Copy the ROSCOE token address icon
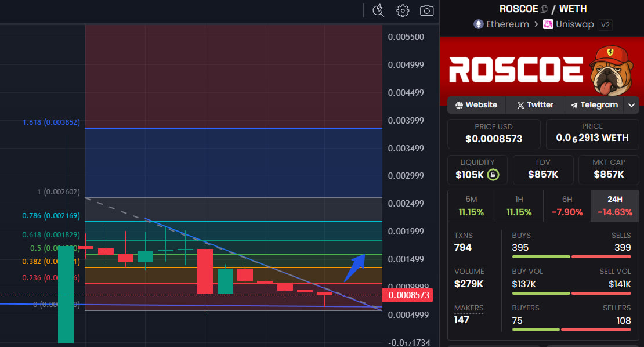Image resolution: width=644 pixels, height=347 pixels. pos(544,9)
